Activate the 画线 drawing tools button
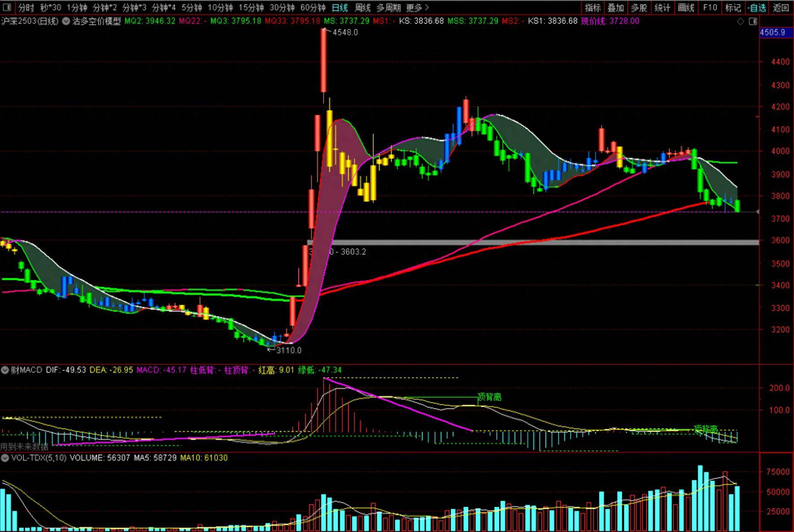This screenshot has width=794, height=532. 686,8
